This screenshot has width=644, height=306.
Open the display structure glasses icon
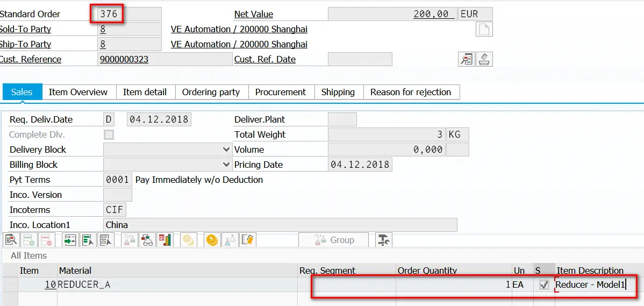click(147, 239)
